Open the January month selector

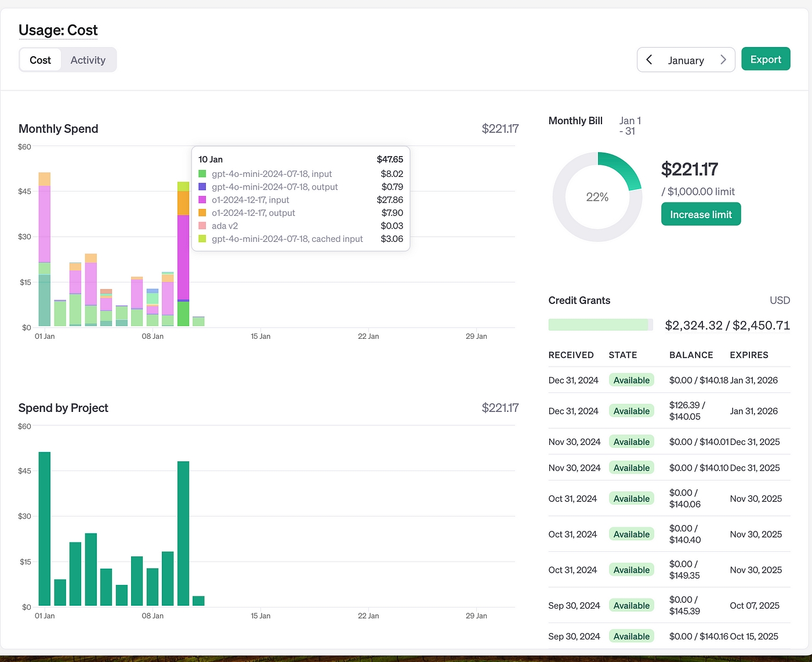pos(686,60)
